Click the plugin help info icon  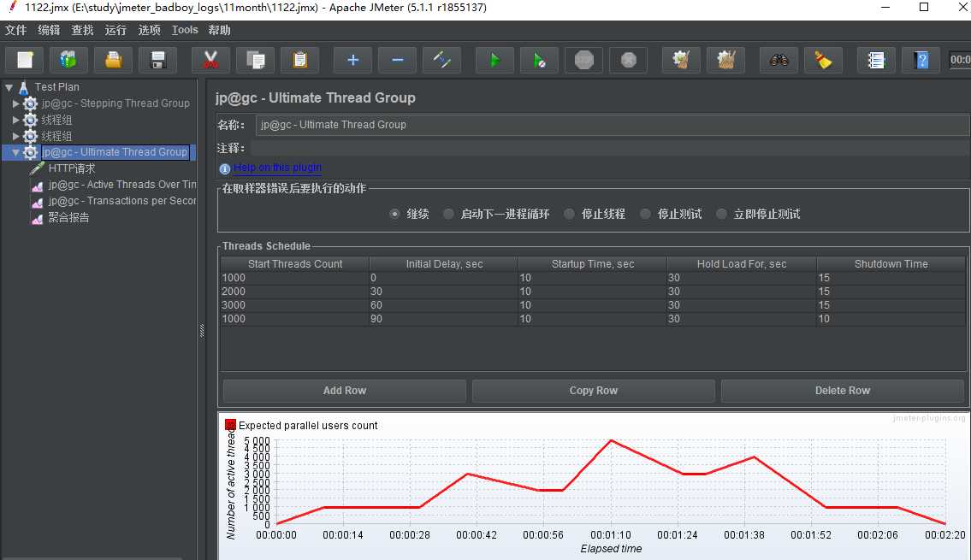point(225,168)
